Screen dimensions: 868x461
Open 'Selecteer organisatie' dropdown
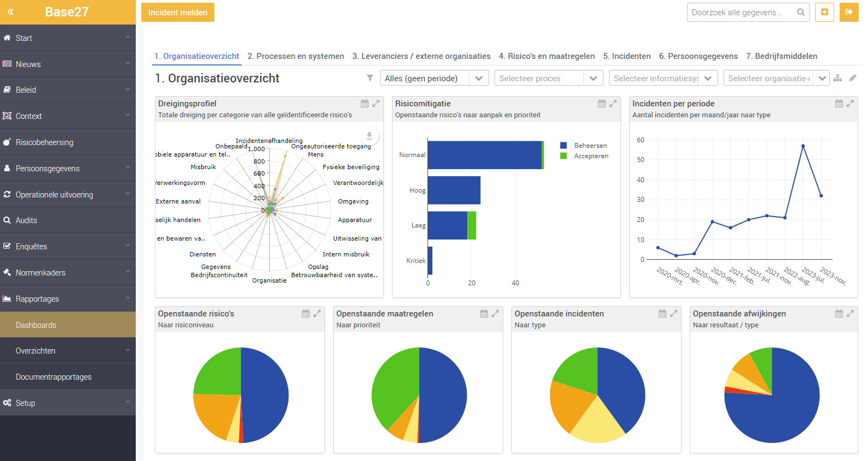tap(776, 78)
